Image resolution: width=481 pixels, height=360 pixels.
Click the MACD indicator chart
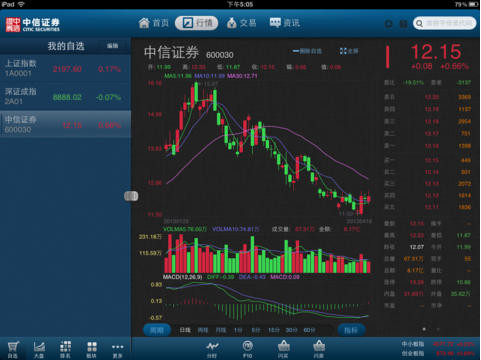(267, 302)
